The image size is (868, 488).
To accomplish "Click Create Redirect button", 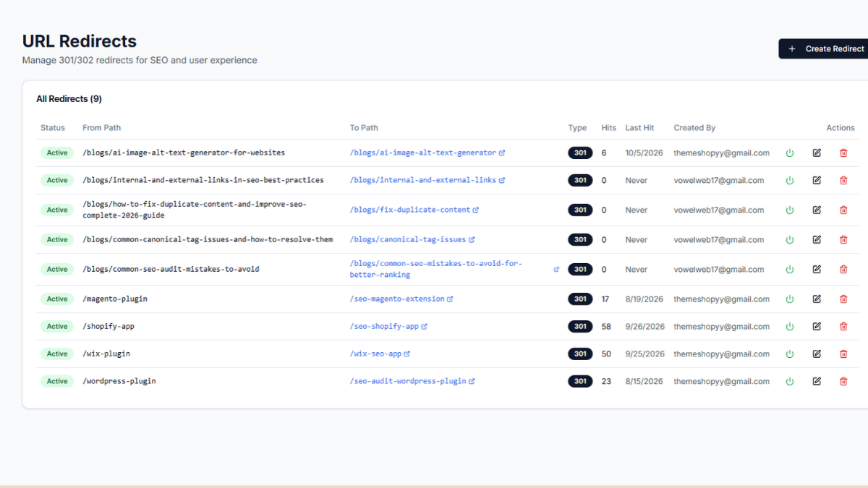I will pos(823,48).
